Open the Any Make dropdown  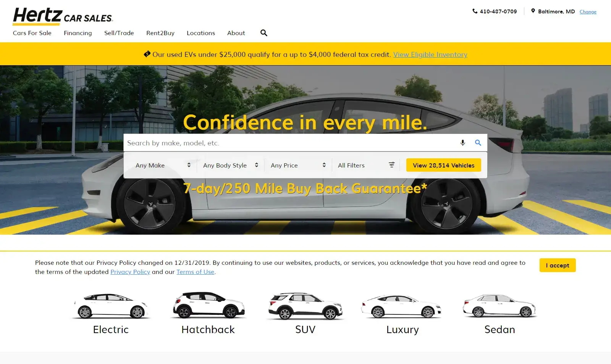(x=163, y=165)
